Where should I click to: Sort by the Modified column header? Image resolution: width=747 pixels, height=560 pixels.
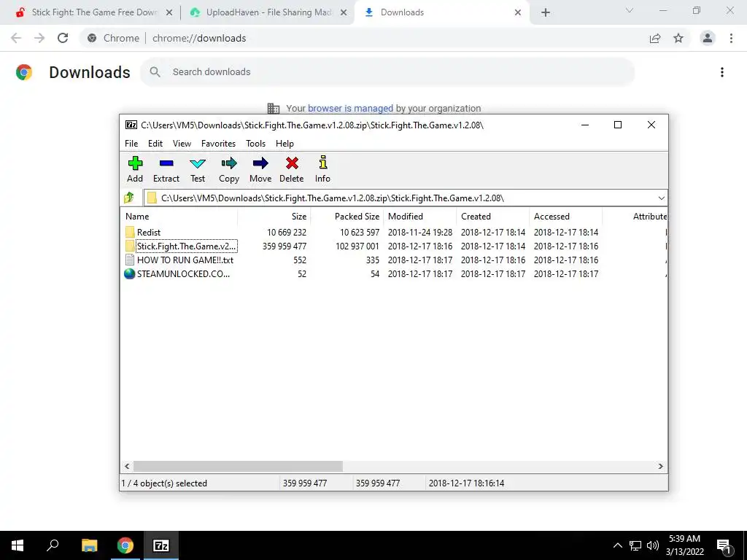point(419,216)
